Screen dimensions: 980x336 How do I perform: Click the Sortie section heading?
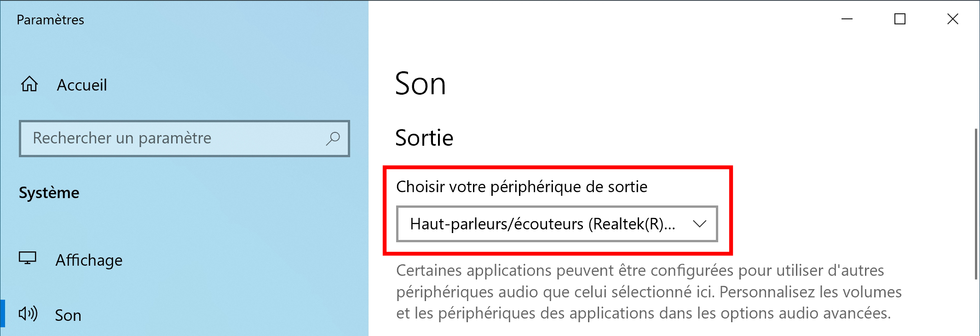click(x=424, y=138)
